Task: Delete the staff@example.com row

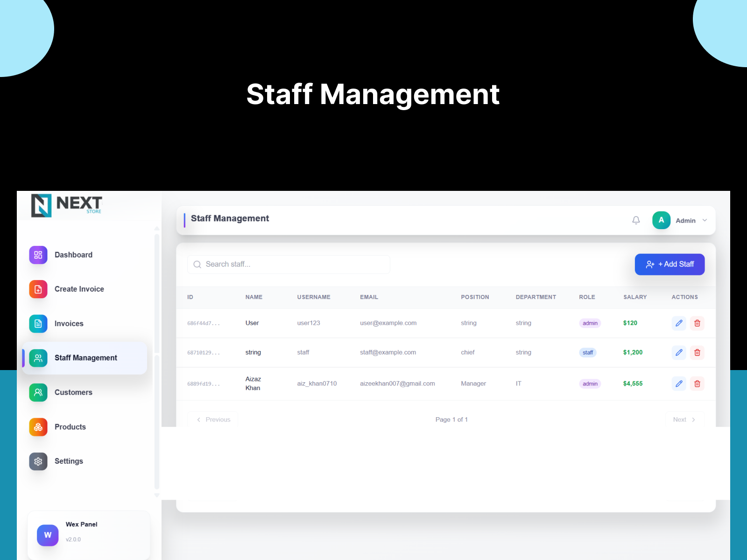Action: [697, 352]
